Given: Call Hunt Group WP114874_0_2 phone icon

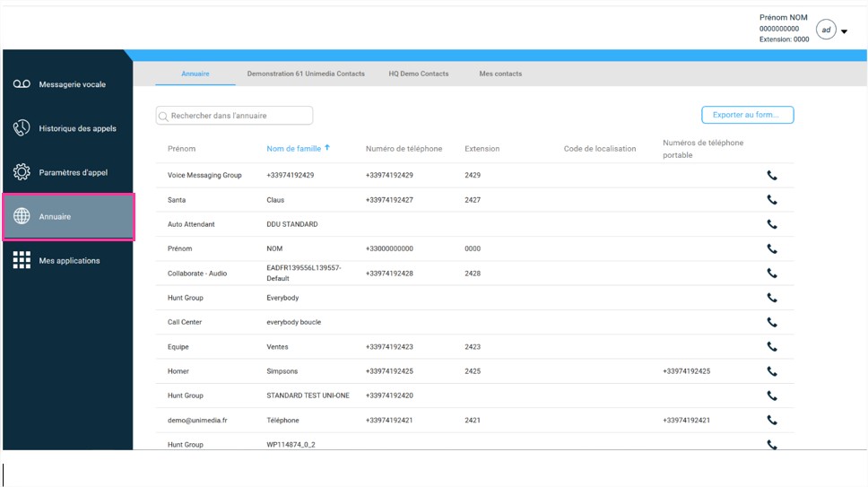Looking at the screenshot, I should (772, 444).
